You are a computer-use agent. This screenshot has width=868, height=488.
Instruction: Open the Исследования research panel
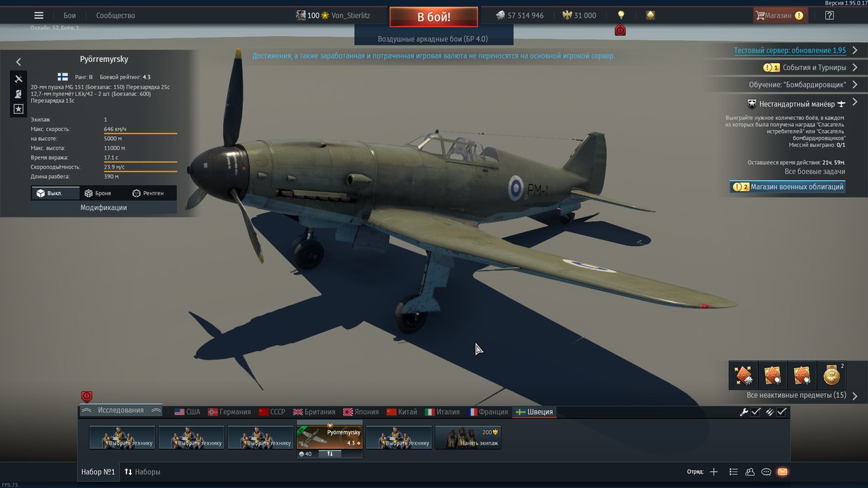121,411
